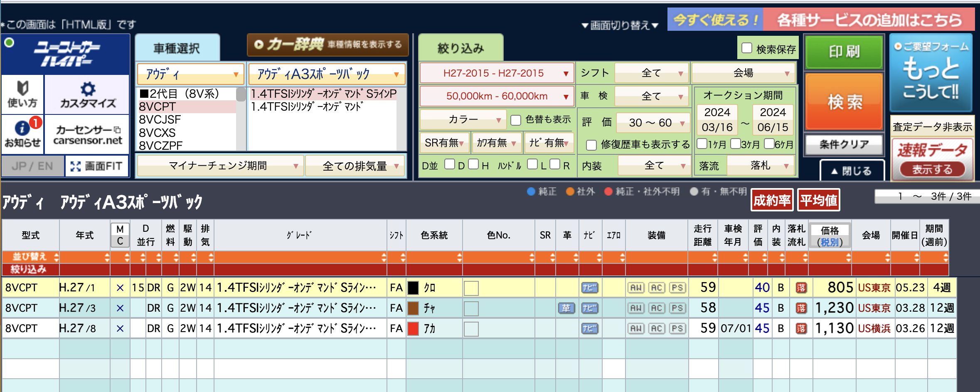Click the クロ black color swatch
Viewport: 980px width, 392px height.
[x=413, y=288]
